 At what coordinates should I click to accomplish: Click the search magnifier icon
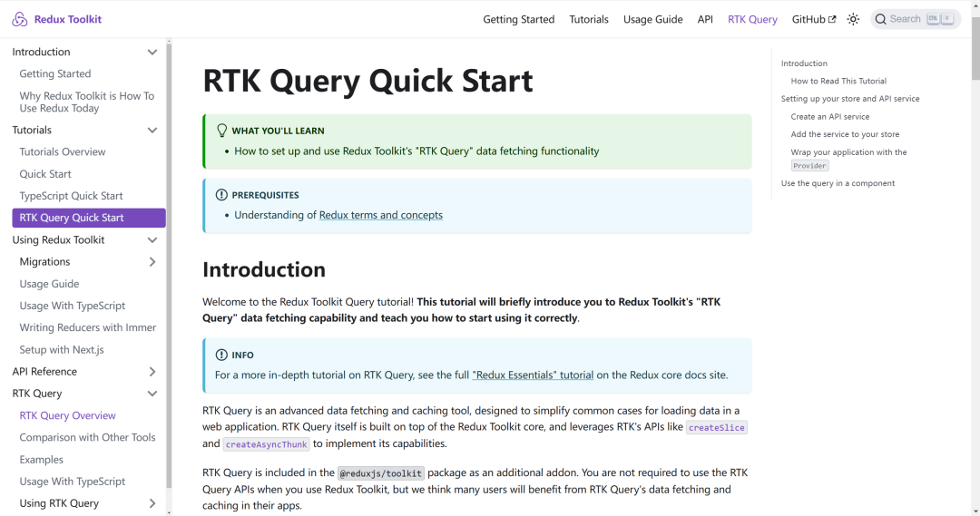coord(880,19)
